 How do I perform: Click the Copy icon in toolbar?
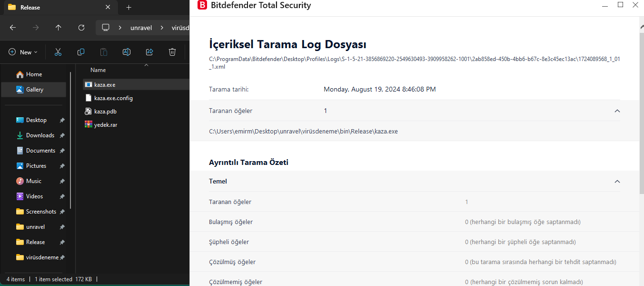pos(81,52)
